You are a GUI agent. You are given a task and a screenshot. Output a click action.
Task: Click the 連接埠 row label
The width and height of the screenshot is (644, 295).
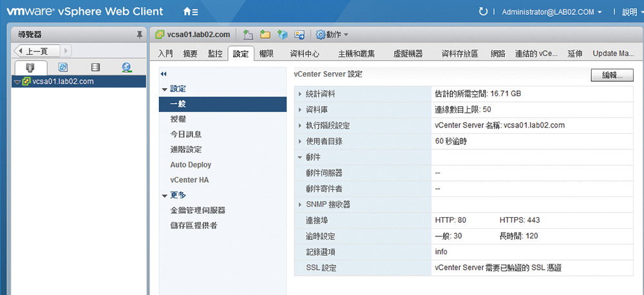317,220
